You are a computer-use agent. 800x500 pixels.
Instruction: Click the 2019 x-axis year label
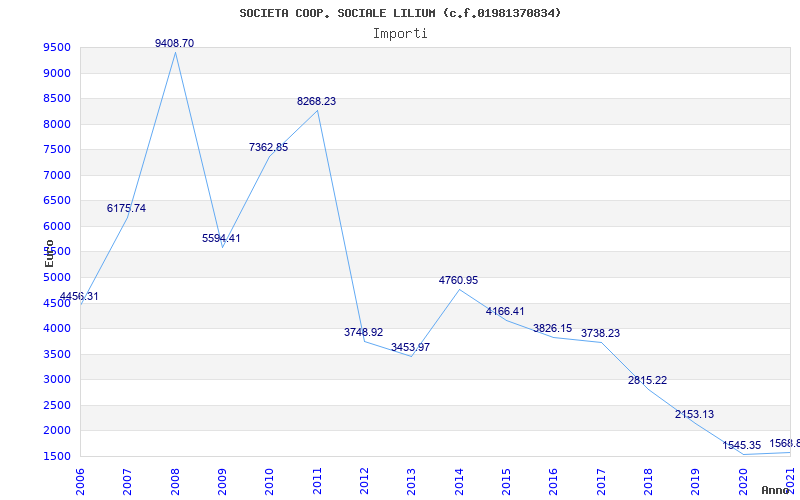click(695, 483)
